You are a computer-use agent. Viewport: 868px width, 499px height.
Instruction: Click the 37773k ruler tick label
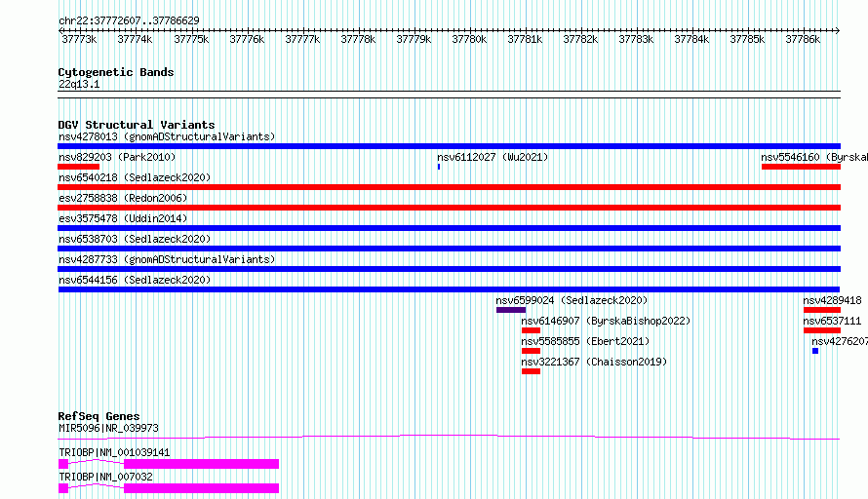(79, 40)
